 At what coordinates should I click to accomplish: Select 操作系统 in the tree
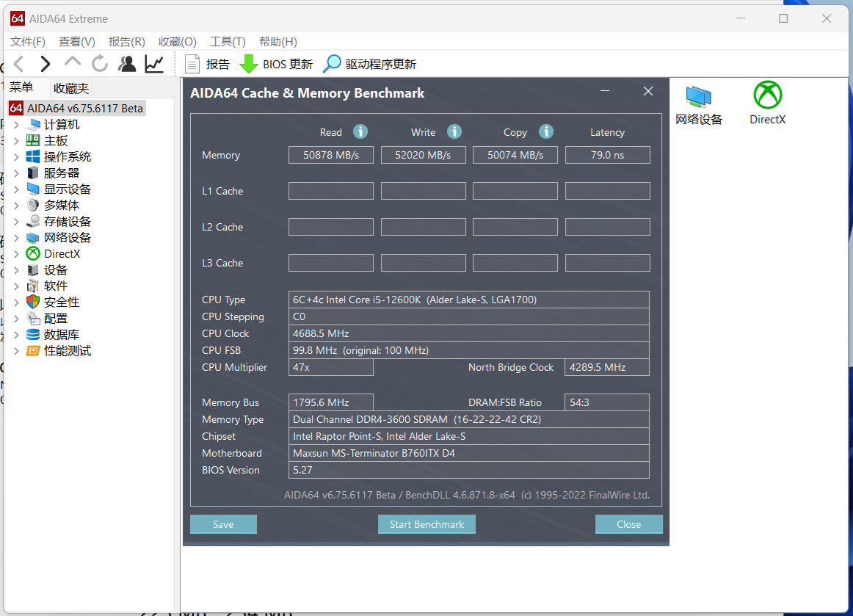68,156
